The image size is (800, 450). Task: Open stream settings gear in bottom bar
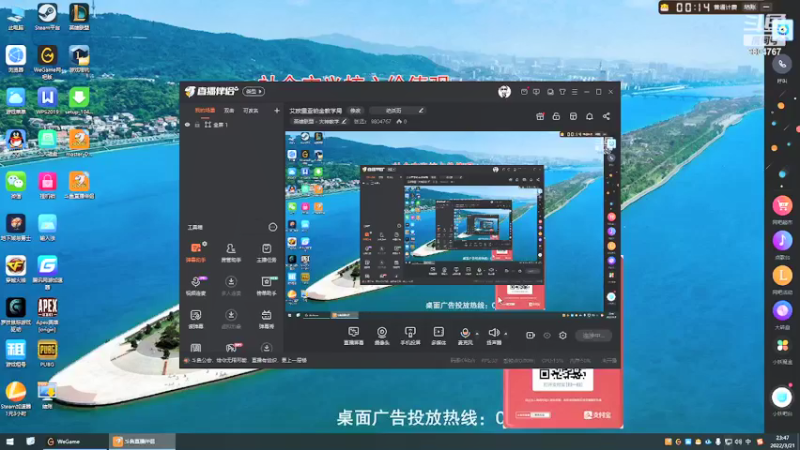[x=563, y=335]
